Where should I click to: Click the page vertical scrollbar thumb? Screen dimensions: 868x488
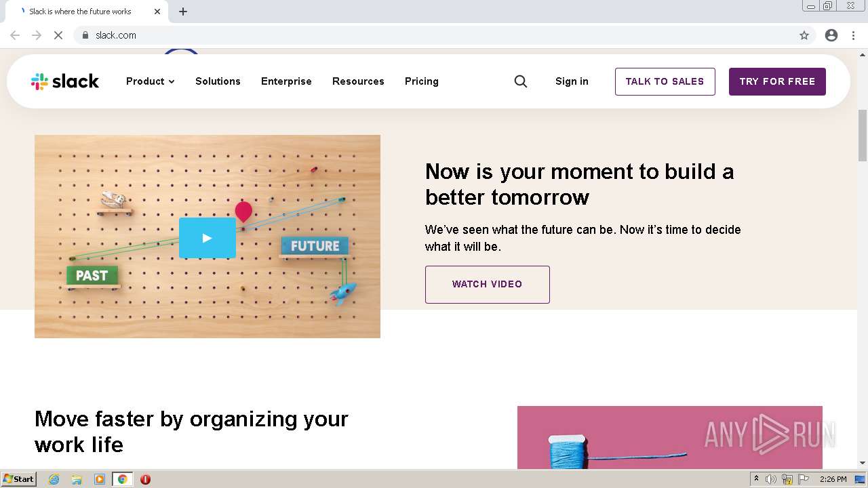click(863, 136)
